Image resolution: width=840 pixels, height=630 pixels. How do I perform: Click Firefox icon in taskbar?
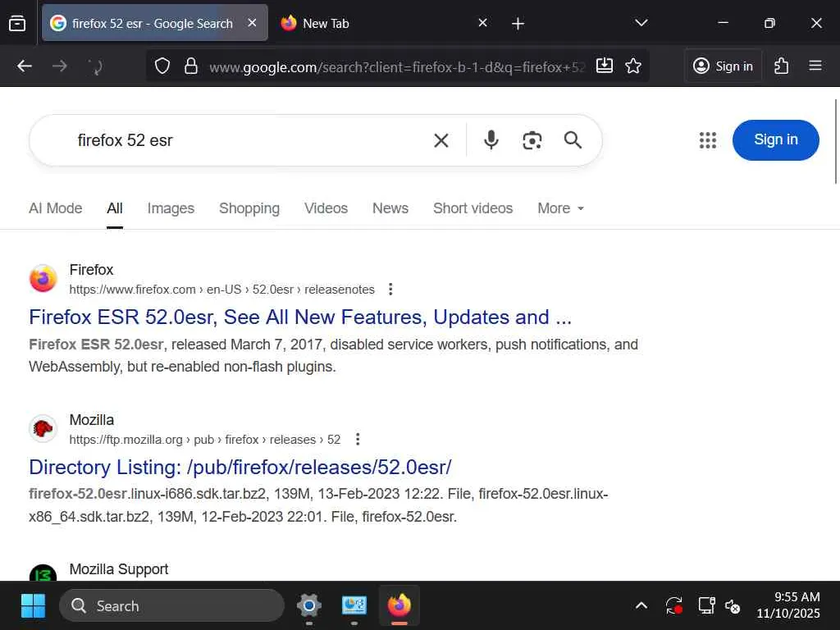(x=399, y=606)
